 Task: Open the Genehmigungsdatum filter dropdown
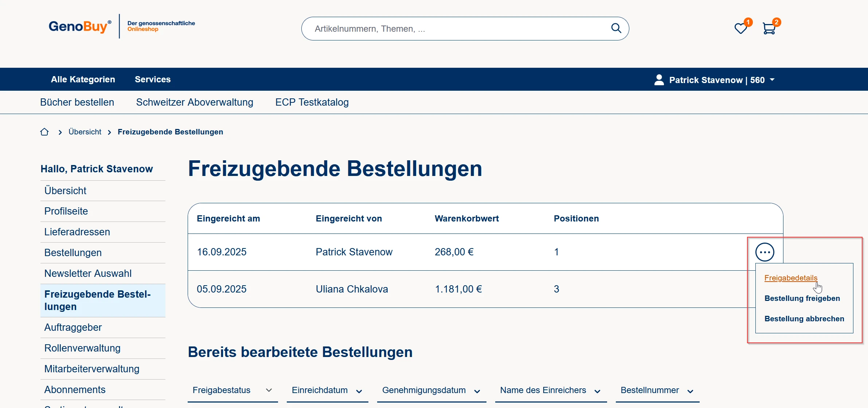click(431, 390)
